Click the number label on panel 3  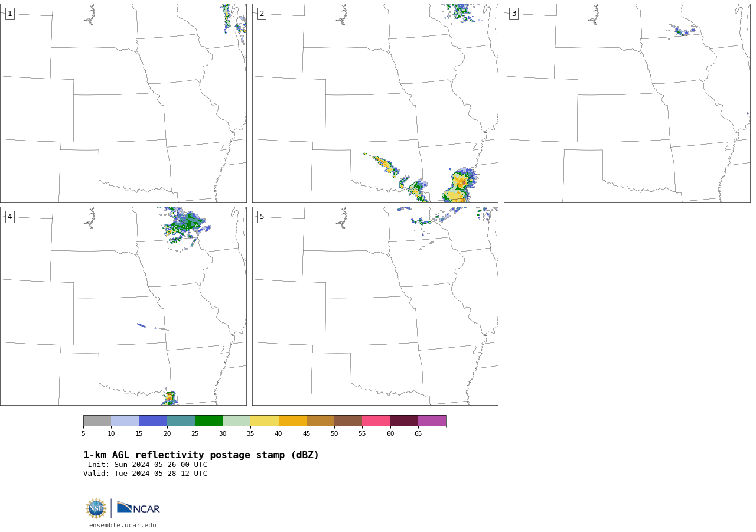[x=513, y=14]
